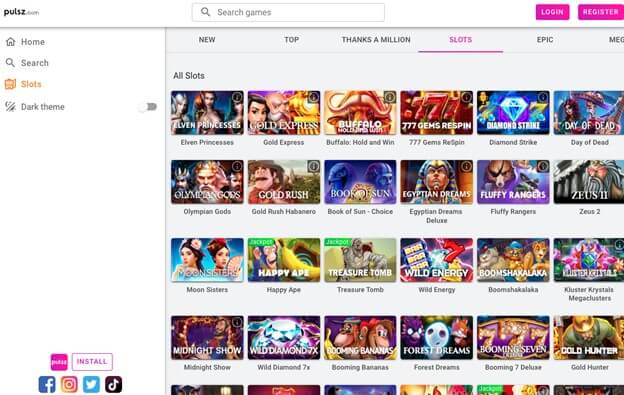Open info icon on Olympian Gods
This screenshot has height=395, width=624.
(x=237, y=166)
